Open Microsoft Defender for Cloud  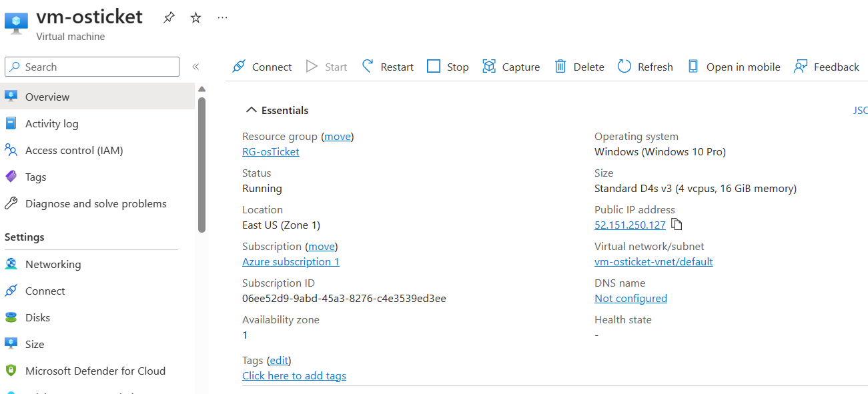point(95,371)
